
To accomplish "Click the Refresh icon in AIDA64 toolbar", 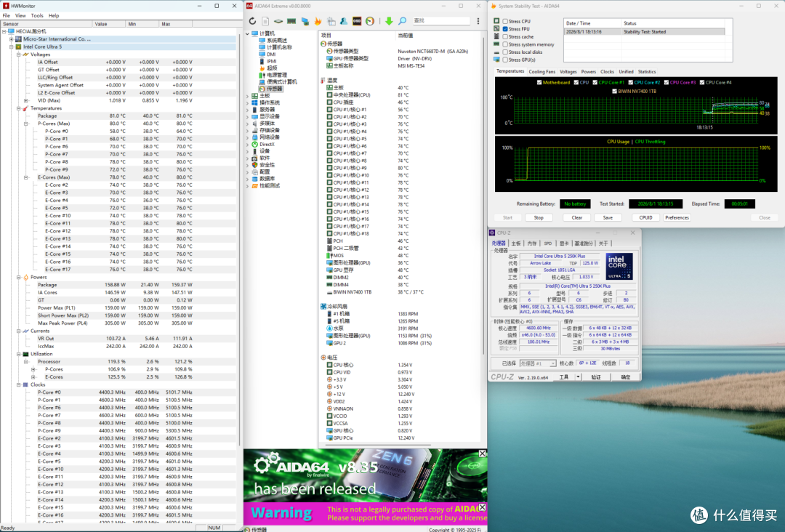I will [252, 21].
